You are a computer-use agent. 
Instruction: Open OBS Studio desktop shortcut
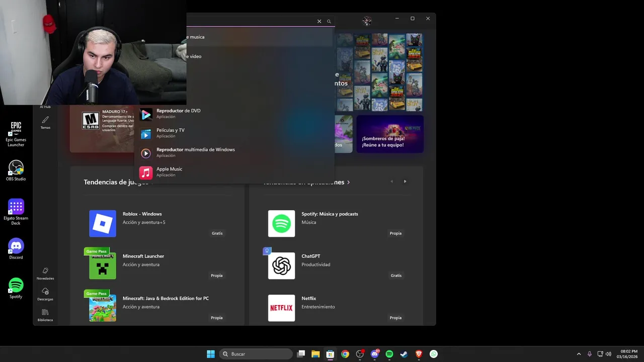[16, 171]
